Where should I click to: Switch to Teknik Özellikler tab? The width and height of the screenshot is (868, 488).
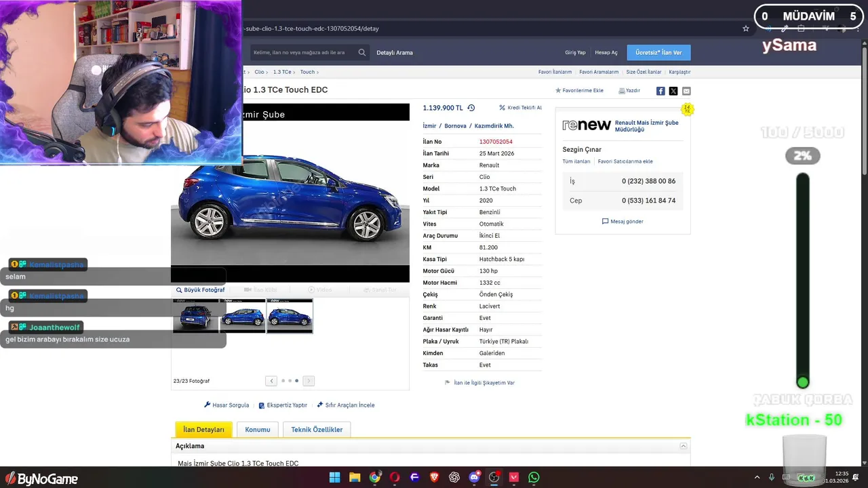tap(317, 430)
